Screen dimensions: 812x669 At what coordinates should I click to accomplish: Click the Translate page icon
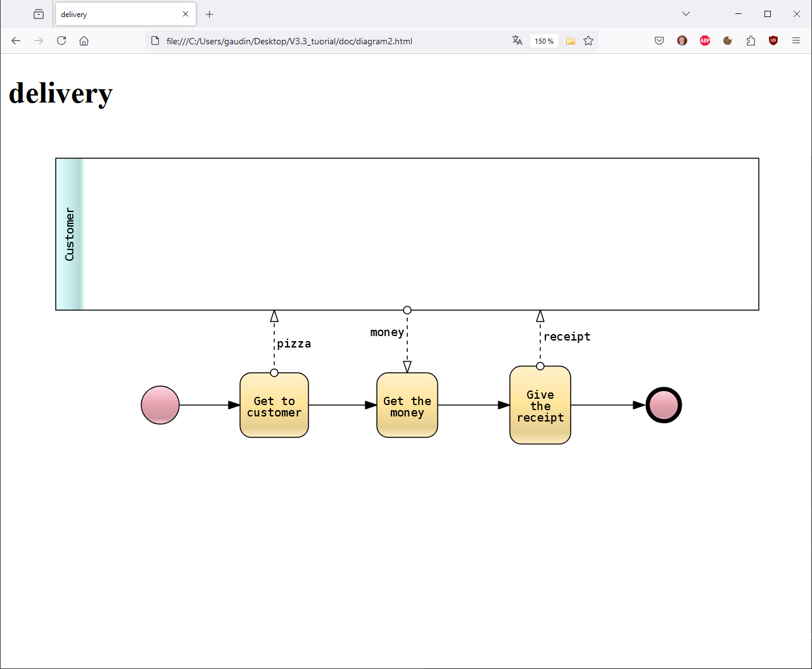tap(517, 41)
